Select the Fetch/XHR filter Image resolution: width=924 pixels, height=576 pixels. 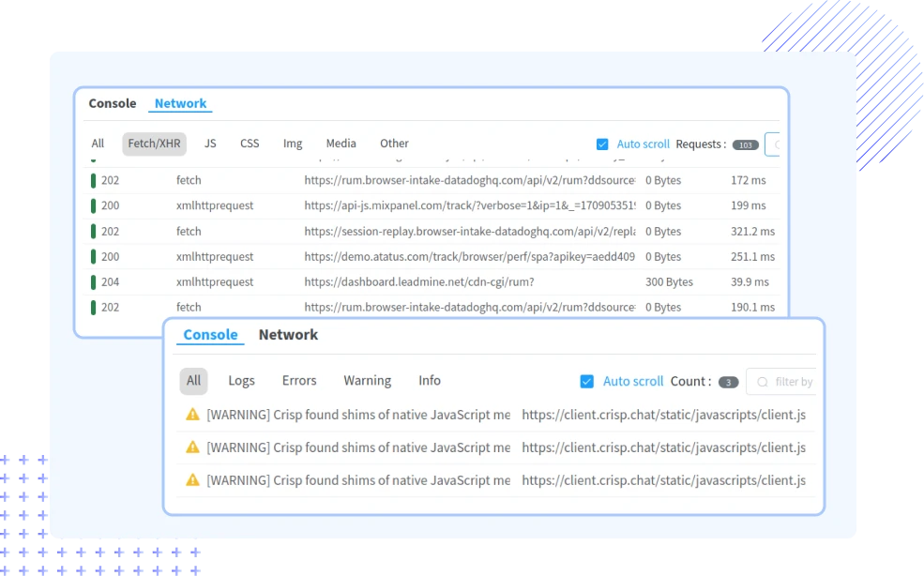pos(155,144)
